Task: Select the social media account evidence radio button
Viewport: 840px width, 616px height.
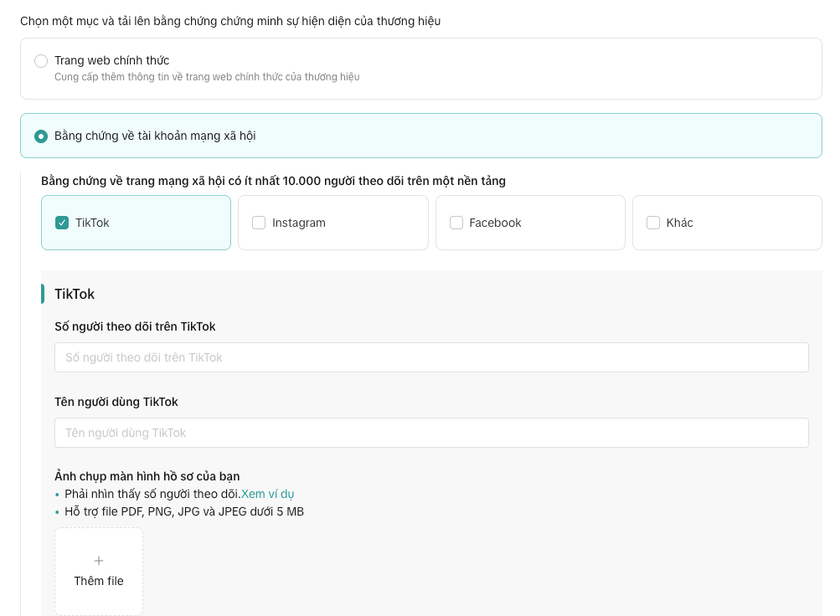Action: point(41,136)
